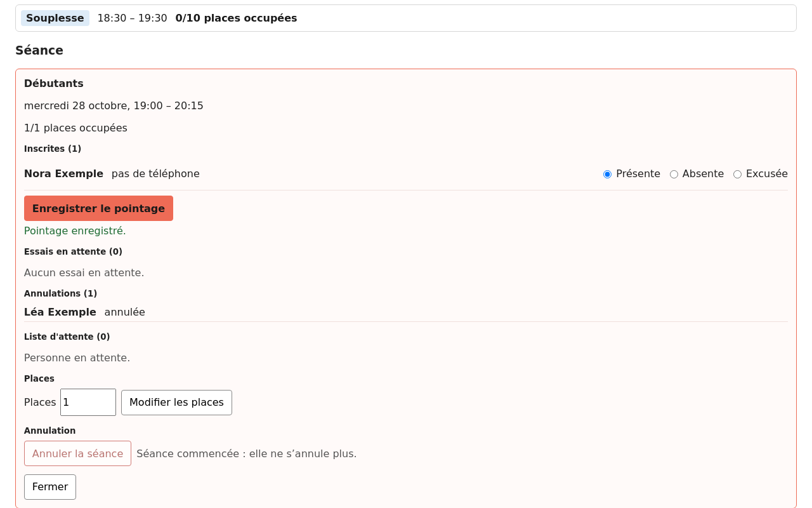Click the 'Inscrites (1)' heading
Image resolution: width=812 pixels, height=508 pixels.
tap(53, 149)
